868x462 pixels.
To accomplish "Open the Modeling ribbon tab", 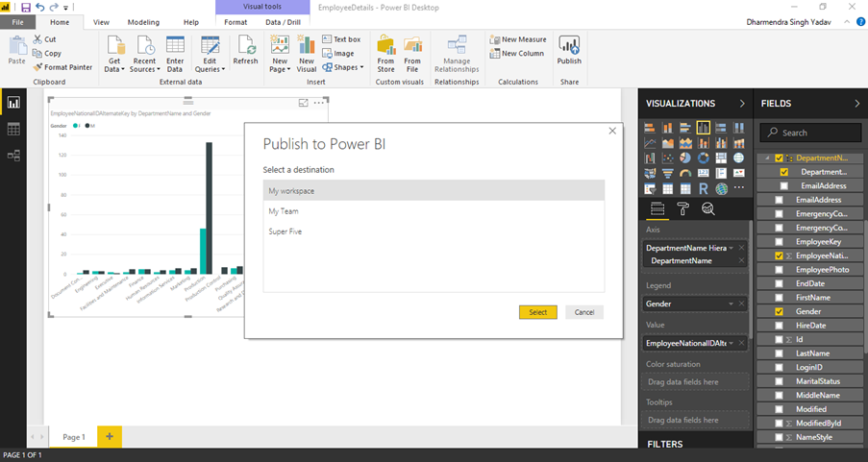I will [143, 21].
